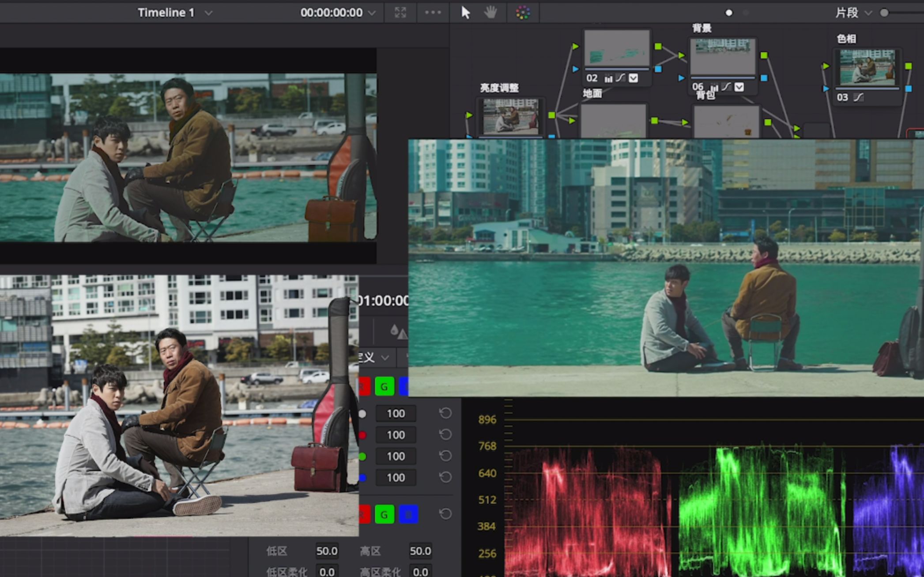Click the histogram icon on node 02
924x577 pixels.
[x=608, y=79]
